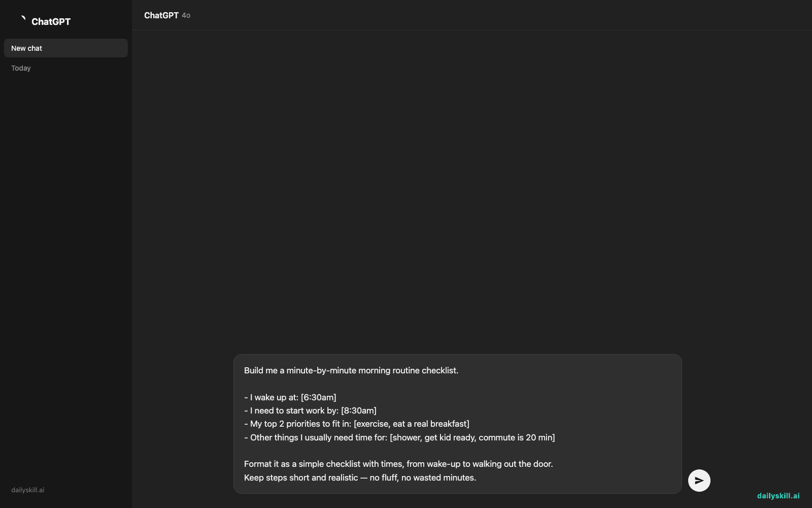
Task: Click the first line 'Build me a minute-by-minute'
Action: click(351, 370)
